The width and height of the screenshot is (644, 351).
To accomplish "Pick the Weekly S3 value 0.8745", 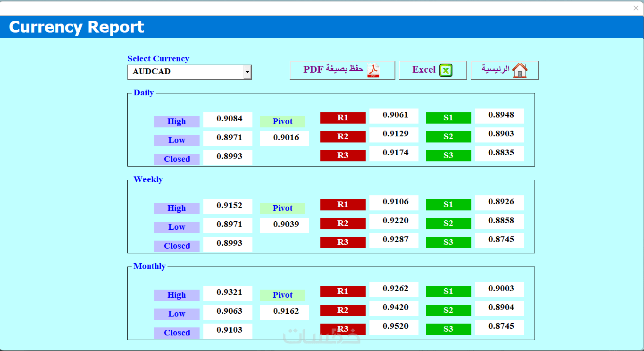I will tap(500, 241).
